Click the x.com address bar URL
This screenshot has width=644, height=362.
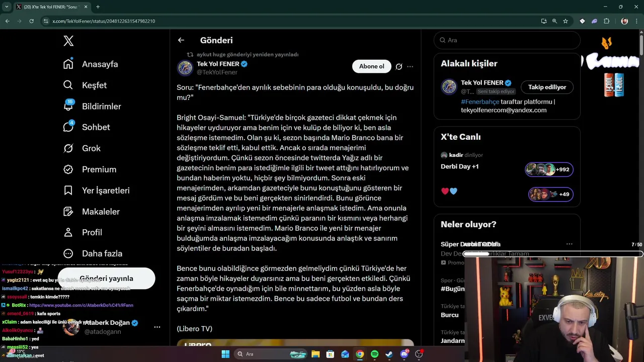[104, 21]
